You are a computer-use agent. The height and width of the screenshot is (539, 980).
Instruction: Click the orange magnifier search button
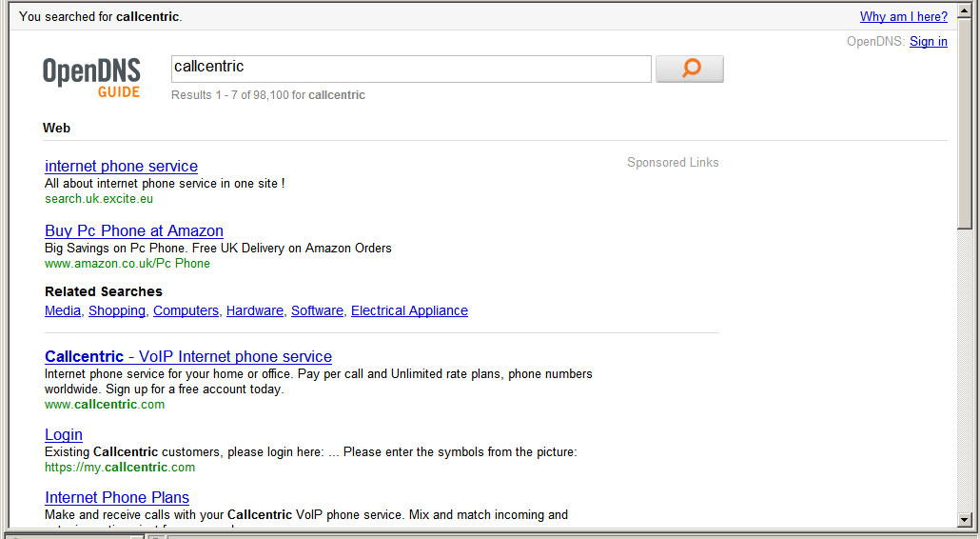689,69
